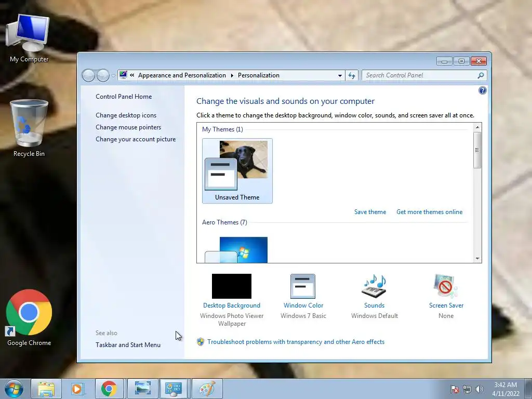532x399 pixels.
Task: Click the Action Center flag tray icon
Action: pyautogui.click(x=454, y=389)
